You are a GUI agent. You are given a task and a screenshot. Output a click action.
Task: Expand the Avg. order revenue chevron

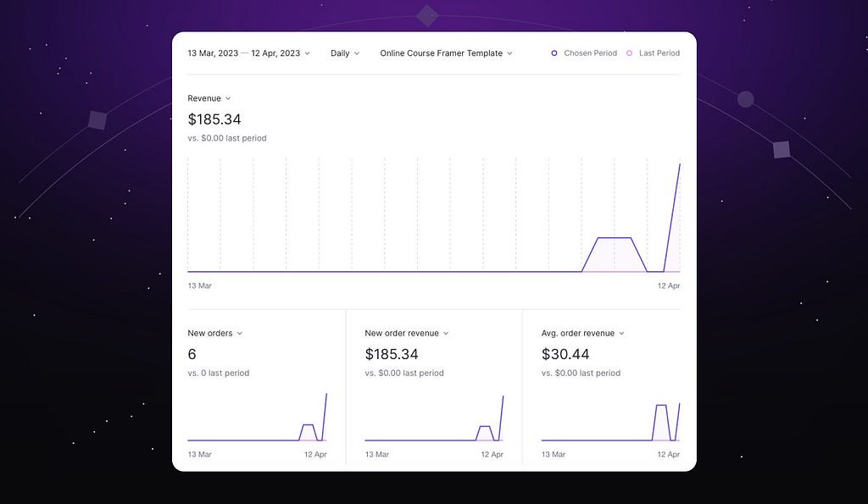[621, 334]
